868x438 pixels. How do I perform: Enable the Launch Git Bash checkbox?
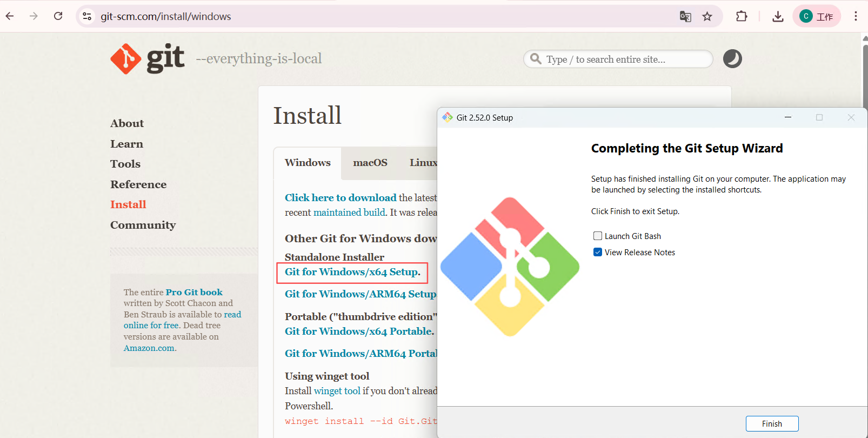pyautogui.click(x=598, y=236)
